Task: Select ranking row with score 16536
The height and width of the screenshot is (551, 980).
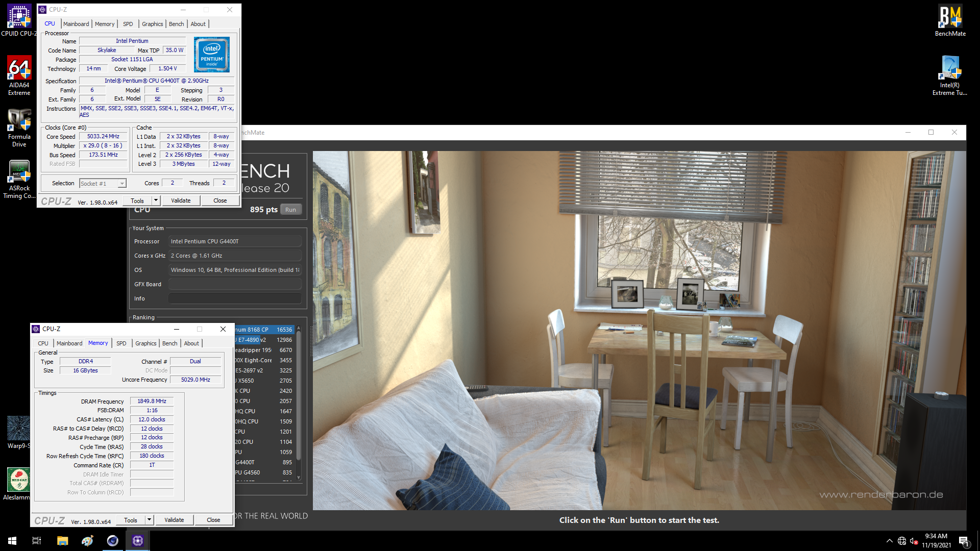Action: [x=264, y=330]
